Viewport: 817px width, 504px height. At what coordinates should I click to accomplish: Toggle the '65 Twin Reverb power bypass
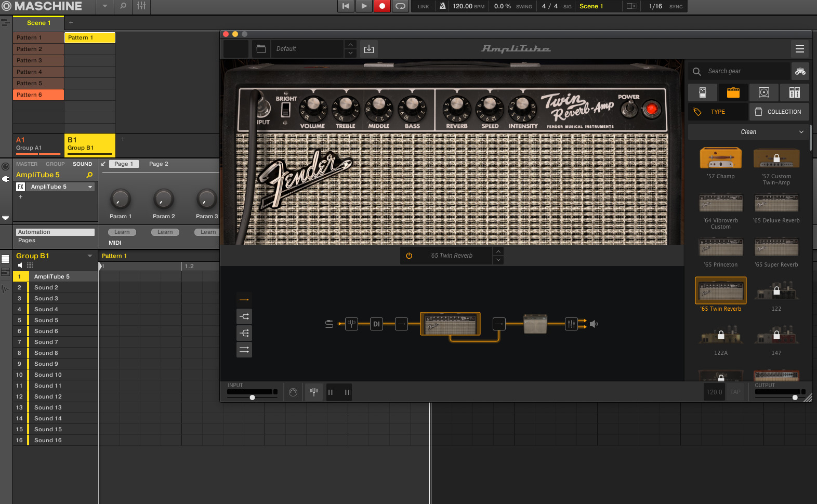click(409, 256)
